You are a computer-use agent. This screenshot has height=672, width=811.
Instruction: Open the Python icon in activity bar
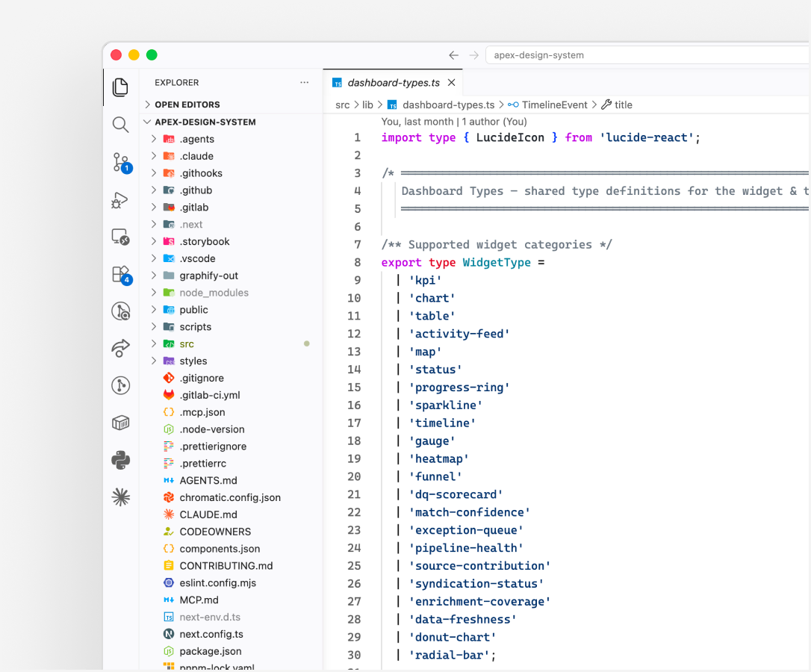[x=120, y=460]
